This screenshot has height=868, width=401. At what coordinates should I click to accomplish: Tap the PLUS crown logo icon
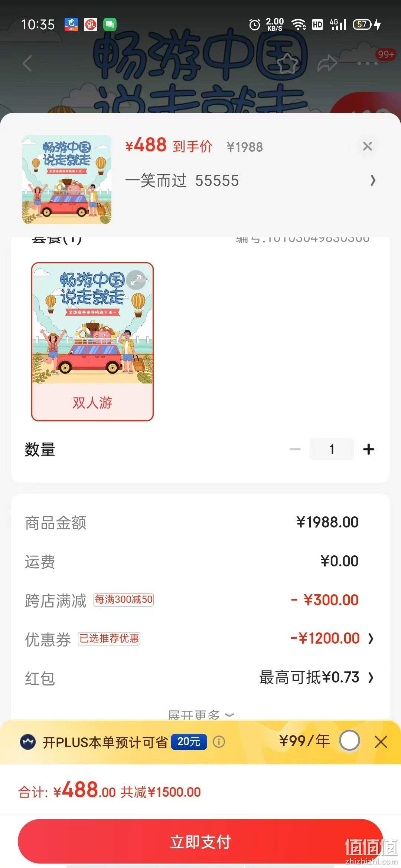(x=27, y=742)
